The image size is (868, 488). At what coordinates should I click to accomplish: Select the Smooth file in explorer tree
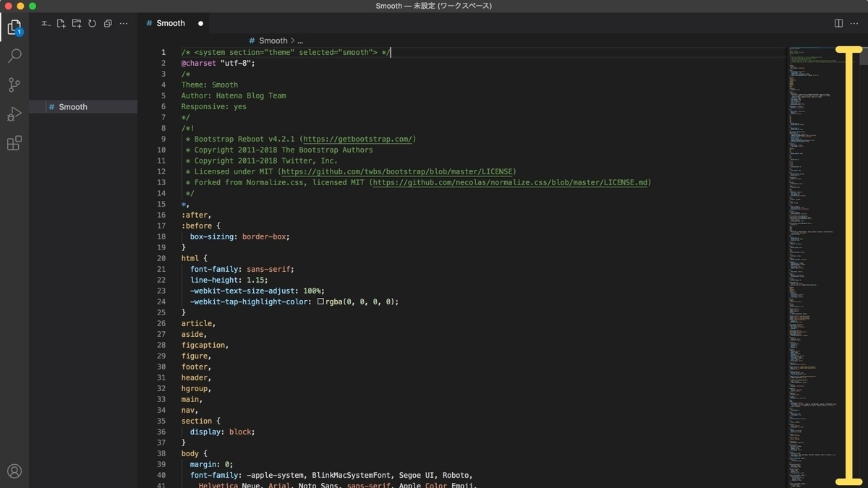pos(83,106)
